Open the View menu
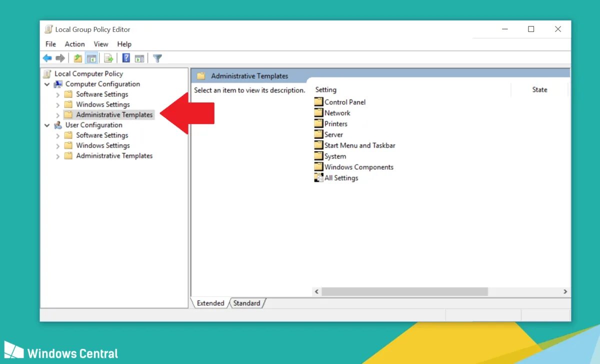 101,44
